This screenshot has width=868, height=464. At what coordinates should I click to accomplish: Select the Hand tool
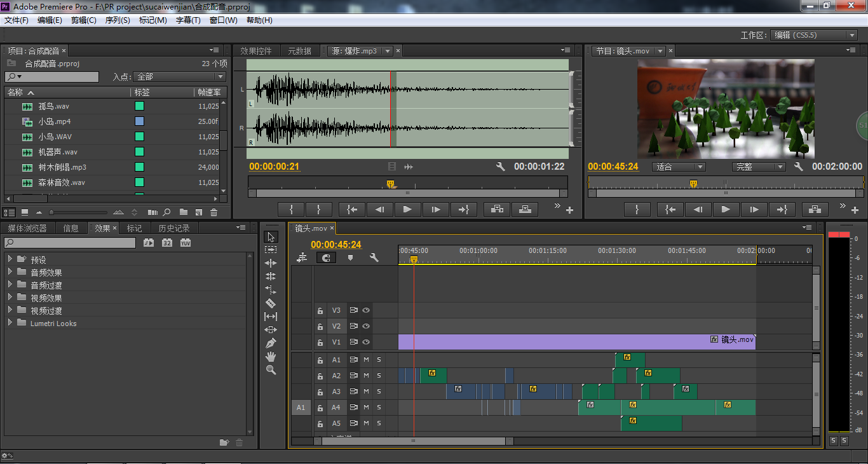(271, 357)
